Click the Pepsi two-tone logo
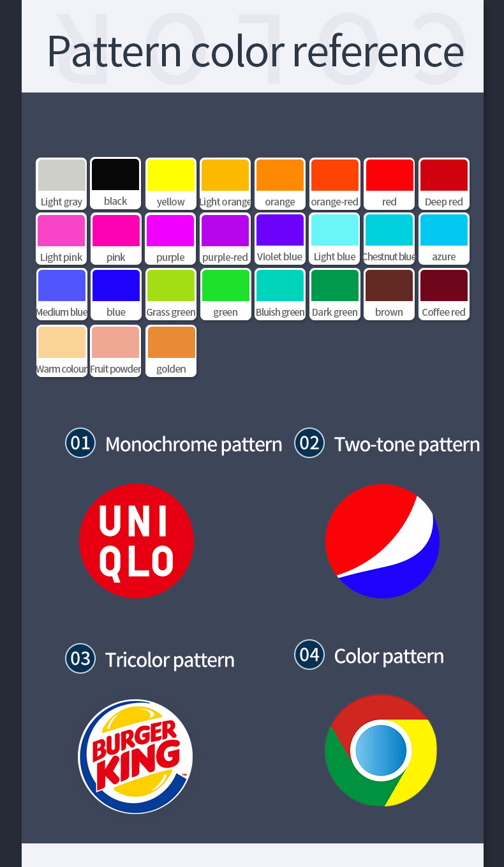 click(382, 541)
